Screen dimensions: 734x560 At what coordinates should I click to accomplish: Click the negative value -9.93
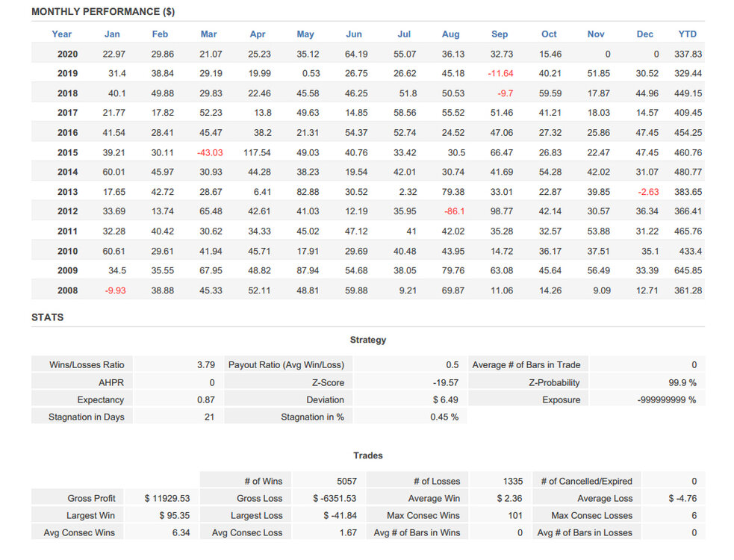coord(115,290)
